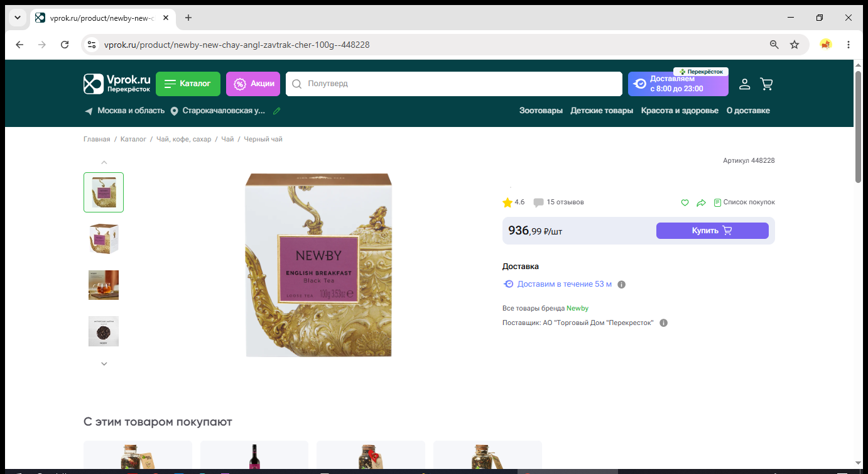Screen dimensions: 868x474
Task: Edit delivery address with the pencil icon
Action: (276, 111)
